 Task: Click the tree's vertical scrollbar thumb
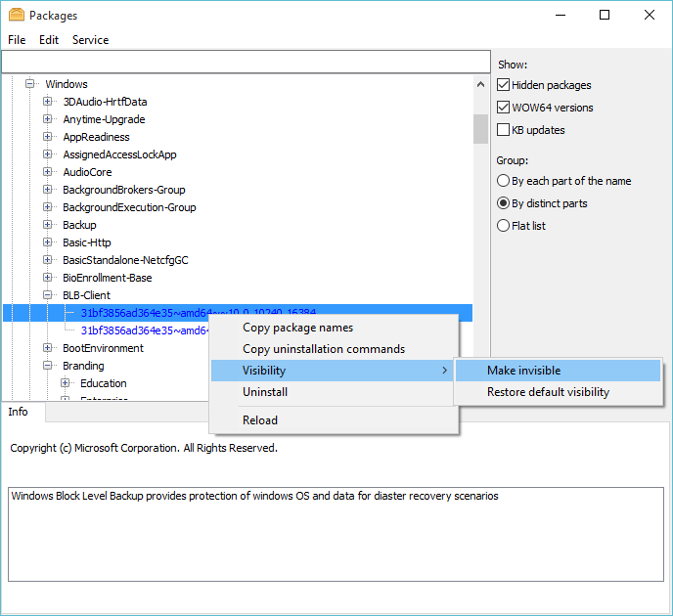pos(480,129)
